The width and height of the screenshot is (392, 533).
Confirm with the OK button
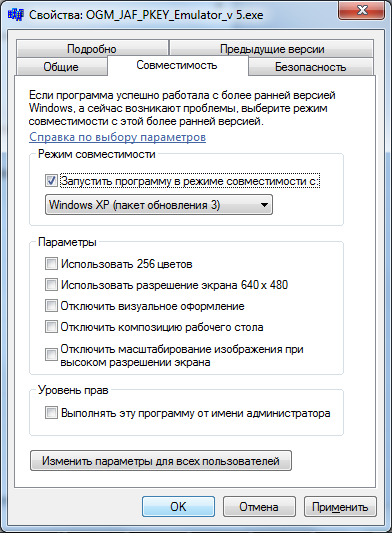(178, 507)
